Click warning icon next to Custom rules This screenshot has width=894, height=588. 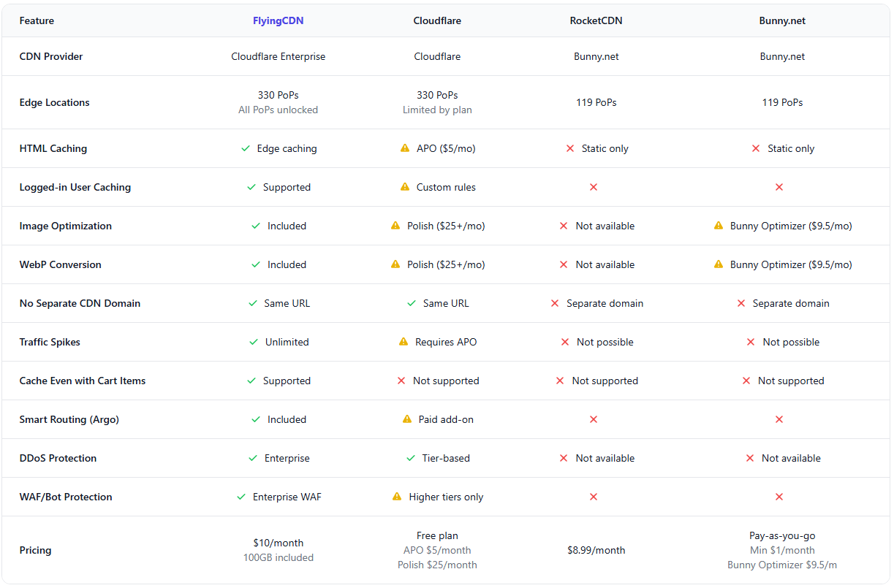[405, 187]
